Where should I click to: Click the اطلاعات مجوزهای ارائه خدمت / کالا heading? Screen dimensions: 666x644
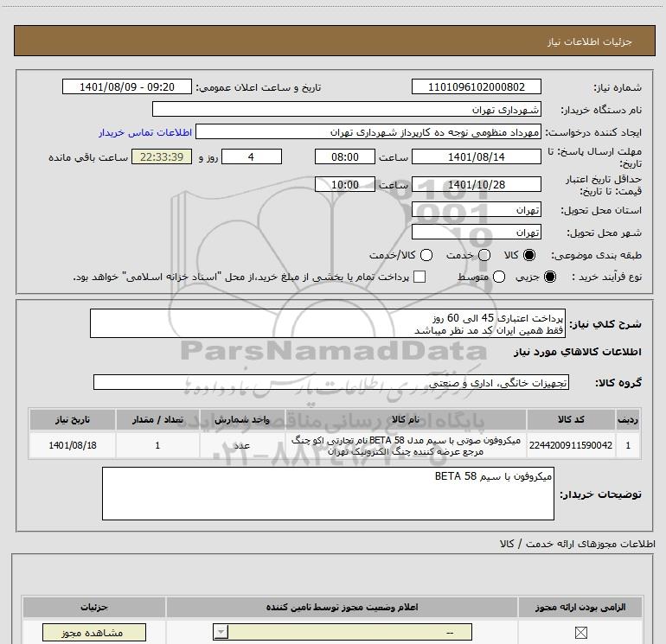(578, 544)
